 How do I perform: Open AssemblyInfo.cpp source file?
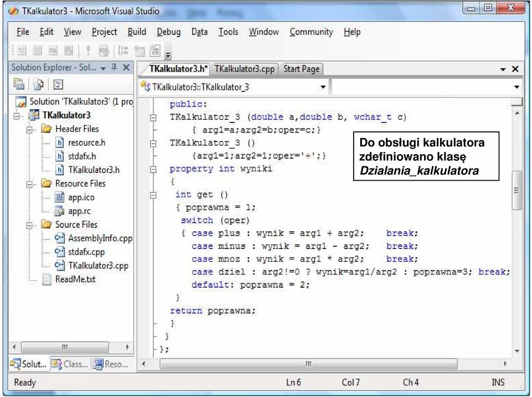coord(100,238)
